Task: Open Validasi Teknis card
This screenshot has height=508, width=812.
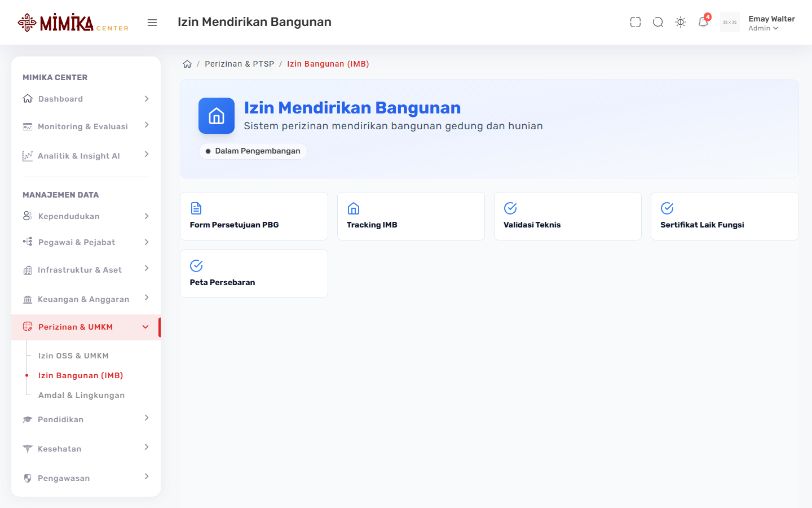Action: [568, 216]
